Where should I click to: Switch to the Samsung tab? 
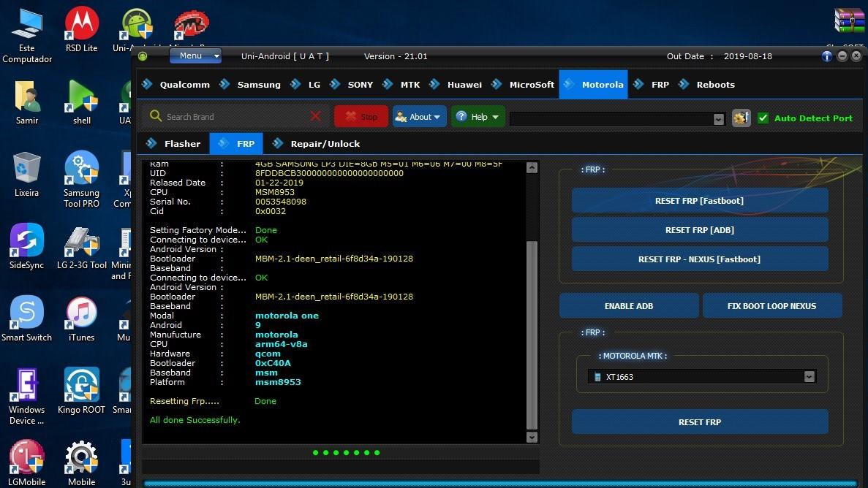[x=252, y=85]
